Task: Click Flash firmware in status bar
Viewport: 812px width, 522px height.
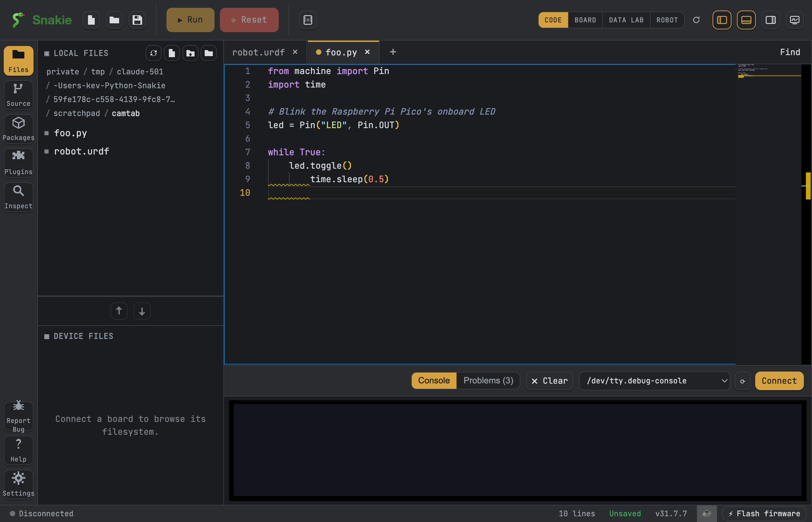Action: click(764, 514)
